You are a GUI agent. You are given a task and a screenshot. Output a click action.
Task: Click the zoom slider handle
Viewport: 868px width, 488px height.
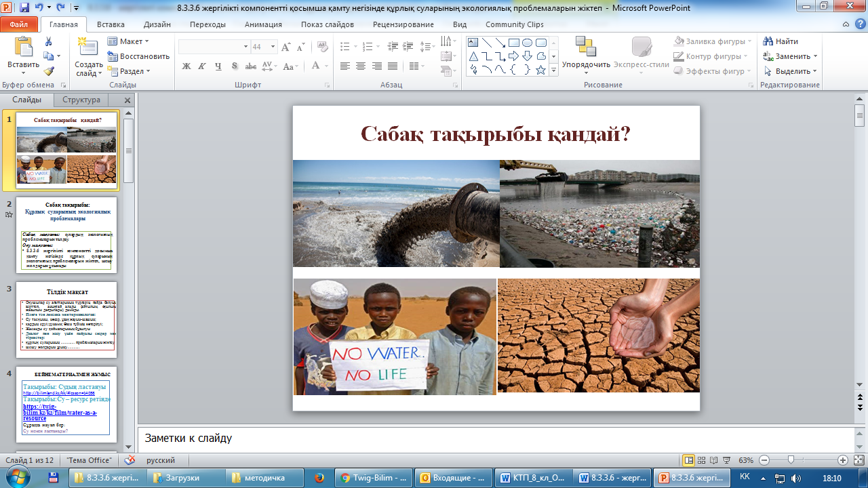791,460
